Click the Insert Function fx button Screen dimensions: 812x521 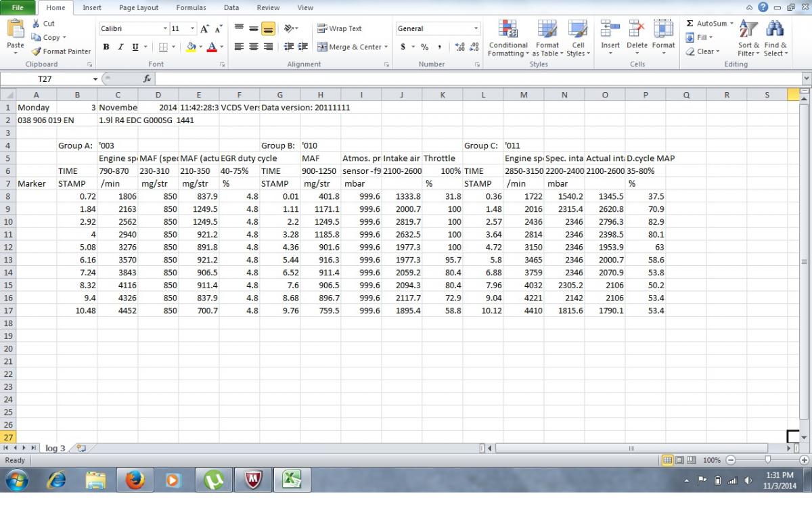[x=148, y=79]
